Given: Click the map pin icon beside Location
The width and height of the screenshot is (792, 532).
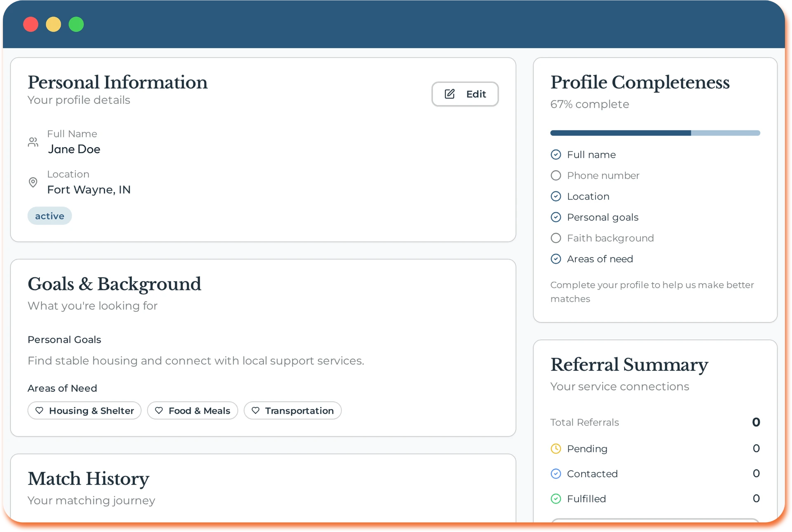Looking at the screenshot, I should [x=33, y=182].
